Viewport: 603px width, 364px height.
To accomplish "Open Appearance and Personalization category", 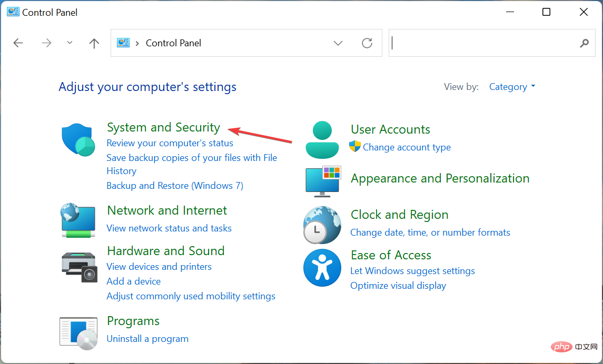I will click(440, 178).
